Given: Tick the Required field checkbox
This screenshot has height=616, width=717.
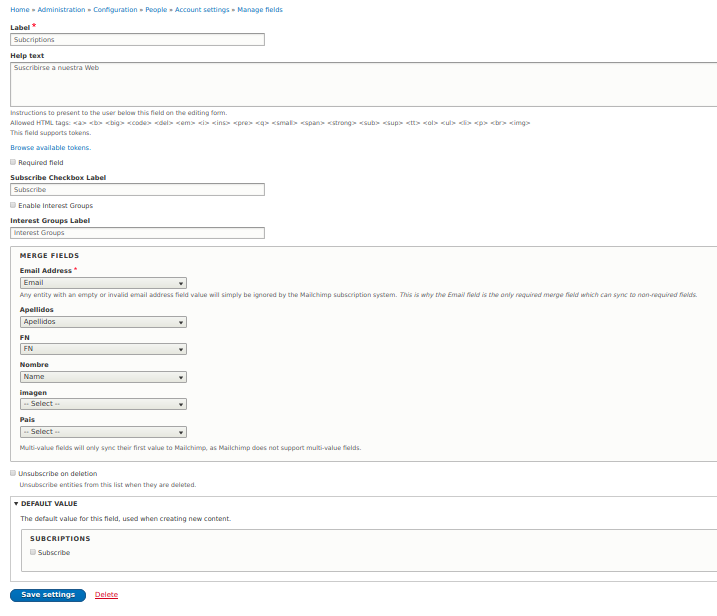Looking at the screenshot, I should [x=13, y=162].
